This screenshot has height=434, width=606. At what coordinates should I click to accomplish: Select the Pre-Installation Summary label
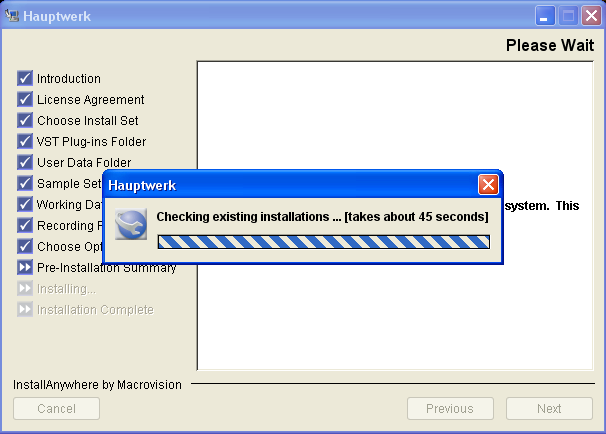[107, 267]
